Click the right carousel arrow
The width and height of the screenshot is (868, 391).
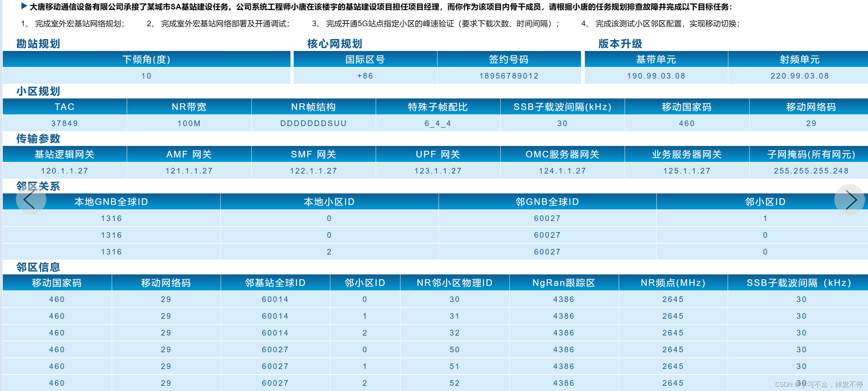tap(849, 199)
